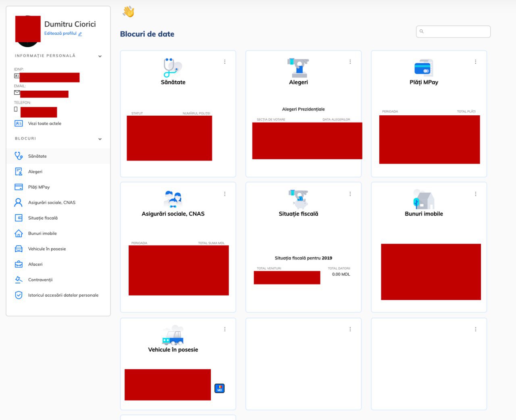Click the Plăți MPay card title
516x420 pixels.
(424, 82)
